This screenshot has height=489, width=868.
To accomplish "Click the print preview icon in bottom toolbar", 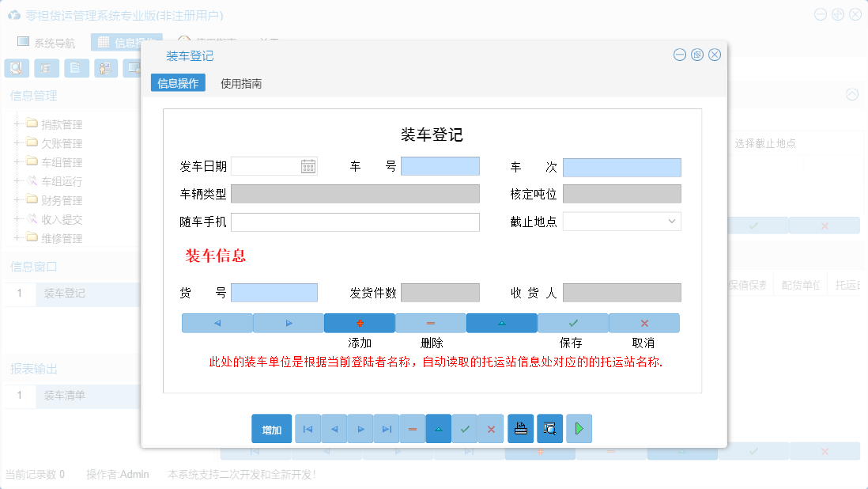I will pos(549,428).
